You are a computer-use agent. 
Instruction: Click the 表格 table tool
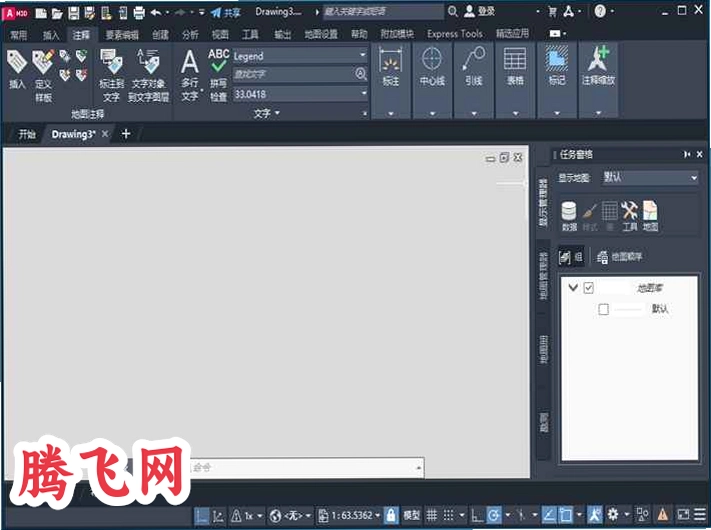[x=515, y=68]
